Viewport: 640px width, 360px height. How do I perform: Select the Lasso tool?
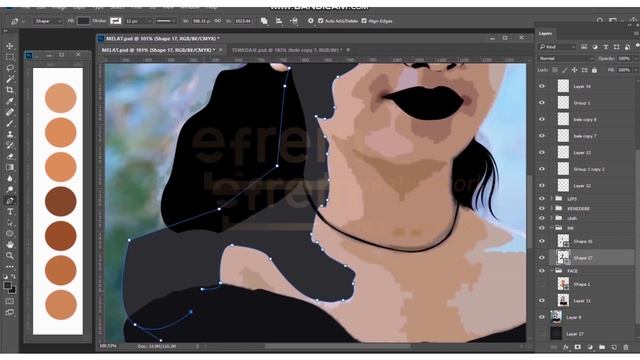point(10,68)
